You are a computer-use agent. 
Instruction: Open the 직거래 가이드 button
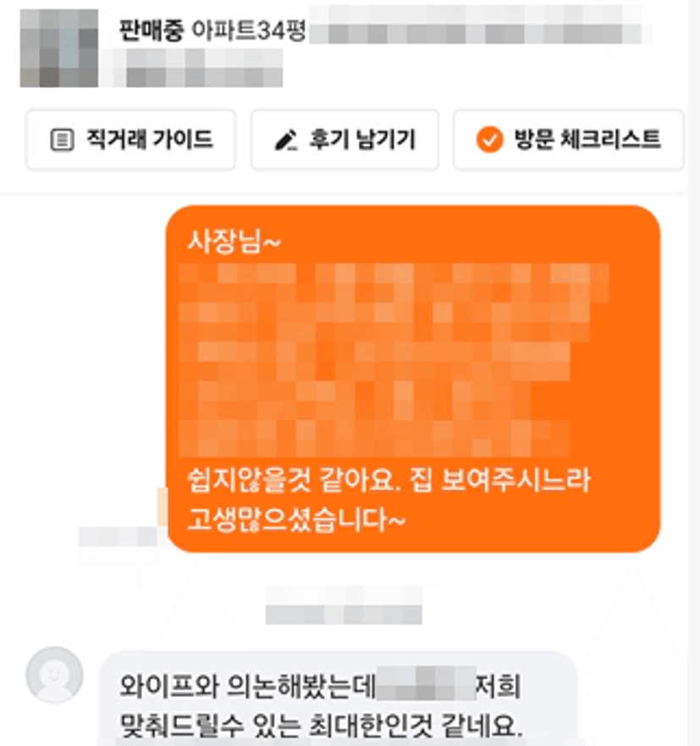click(x=131, y=140)
